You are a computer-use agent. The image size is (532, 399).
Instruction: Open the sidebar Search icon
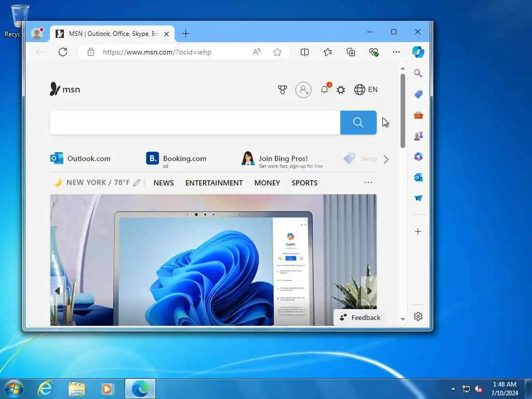pos(418,73)
